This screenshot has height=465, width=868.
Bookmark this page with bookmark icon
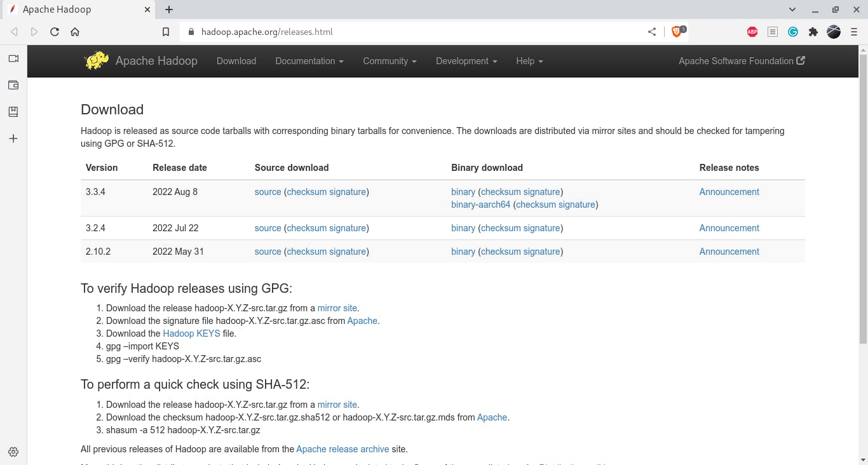click(166, 32)
